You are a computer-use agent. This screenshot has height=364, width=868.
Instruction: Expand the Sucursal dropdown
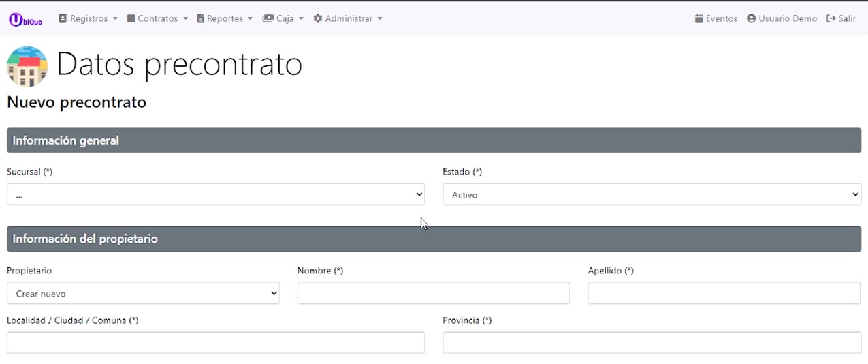coord(216,194)
